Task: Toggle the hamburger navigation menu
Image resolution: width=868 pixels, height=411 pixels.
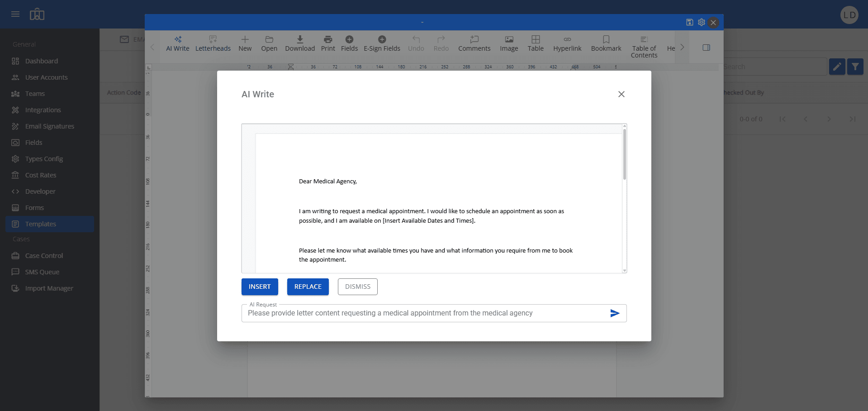Action: (x=15, y=14)
